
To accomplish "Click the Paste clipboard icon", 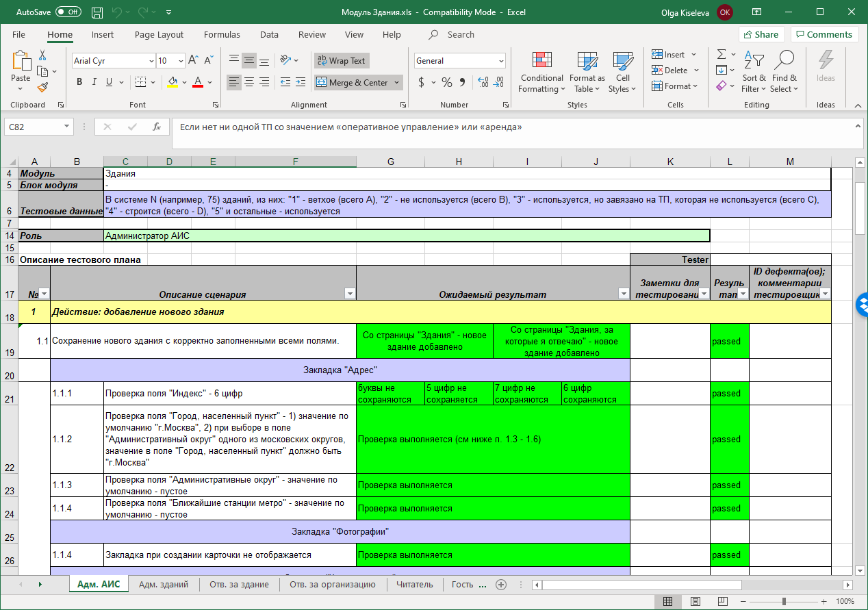I will tap(21, 61).
